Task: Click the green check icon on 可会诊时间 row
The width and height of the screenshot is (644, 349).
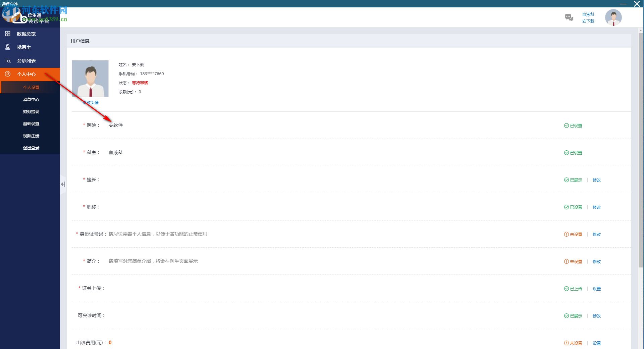Action: 566,316
